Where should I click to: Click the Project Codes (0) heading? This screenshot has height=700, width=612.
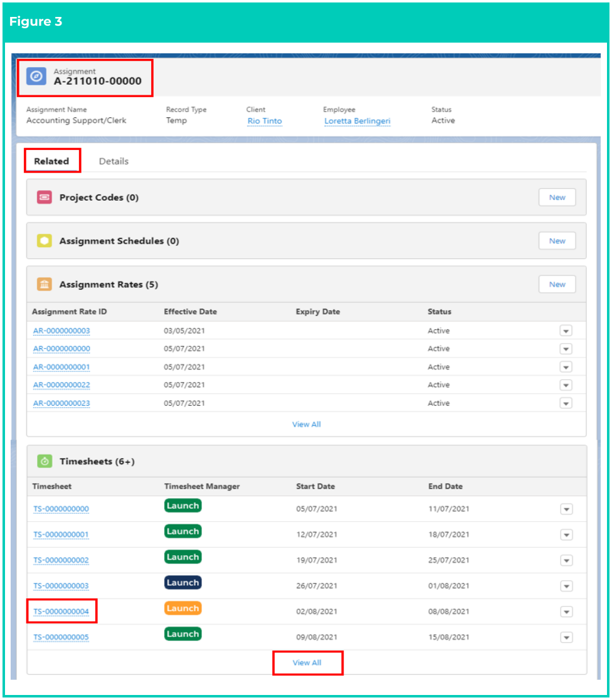pos(98,198)
